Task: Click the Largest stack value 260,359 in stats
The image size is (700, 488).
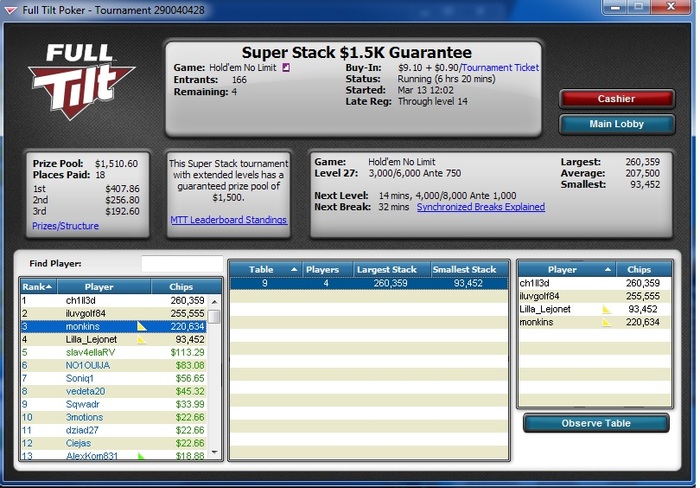Action: click(642, 162)
